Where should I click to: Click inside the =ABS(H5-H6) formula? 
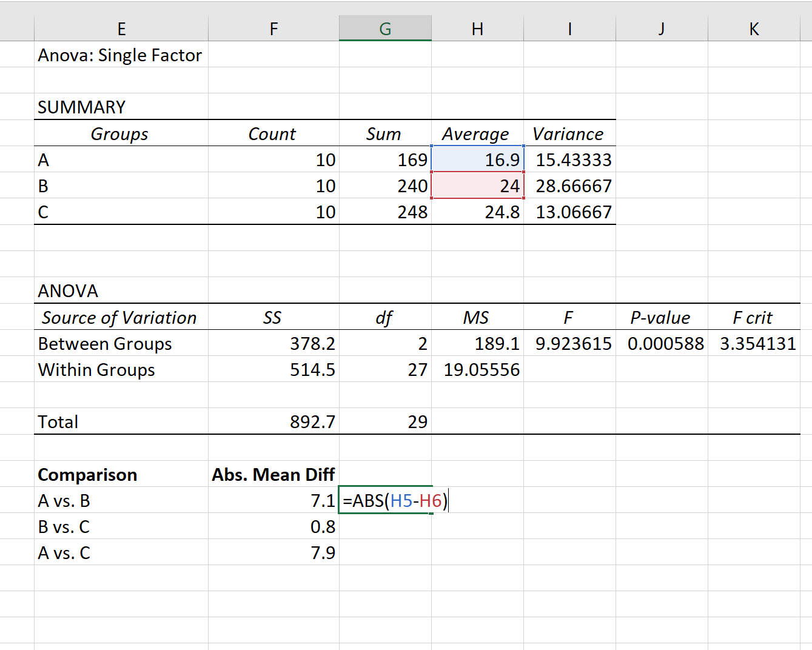[x=394, y=500]
